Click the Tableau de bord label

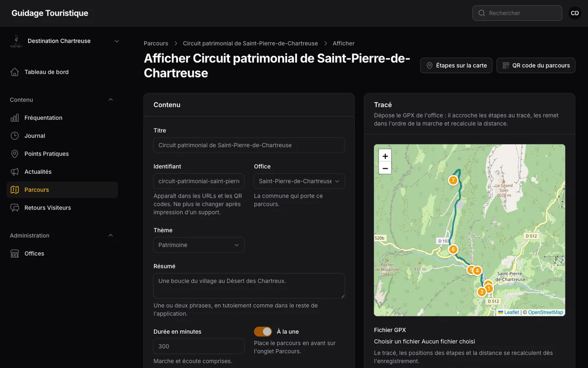[x=47, y=72]
